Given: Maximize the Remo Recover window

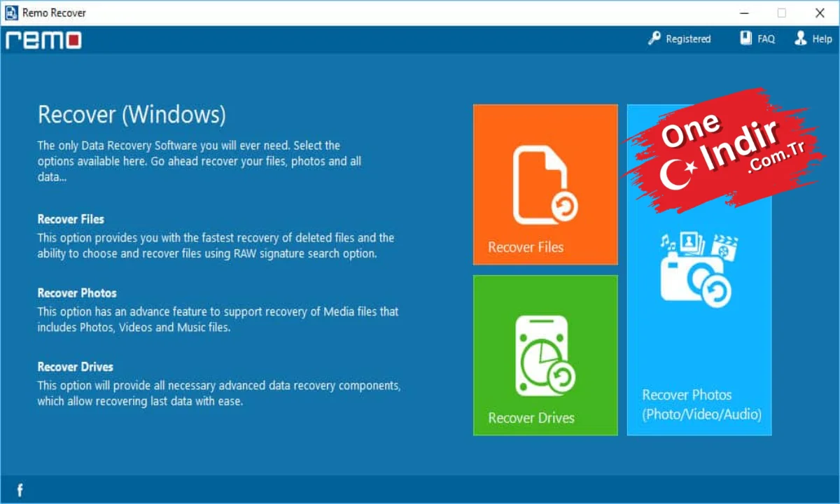Looking at the screenshot, I should [781, 13].
